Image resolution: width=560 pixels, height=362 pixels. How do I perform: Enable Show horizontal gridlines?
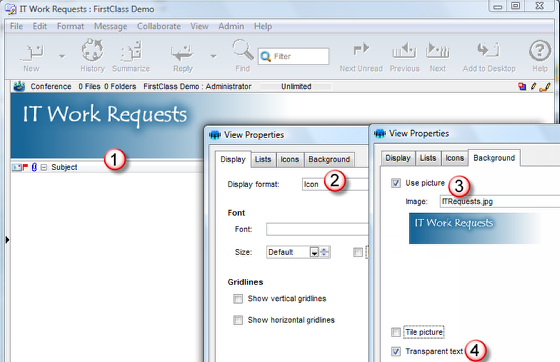[238, 320]
